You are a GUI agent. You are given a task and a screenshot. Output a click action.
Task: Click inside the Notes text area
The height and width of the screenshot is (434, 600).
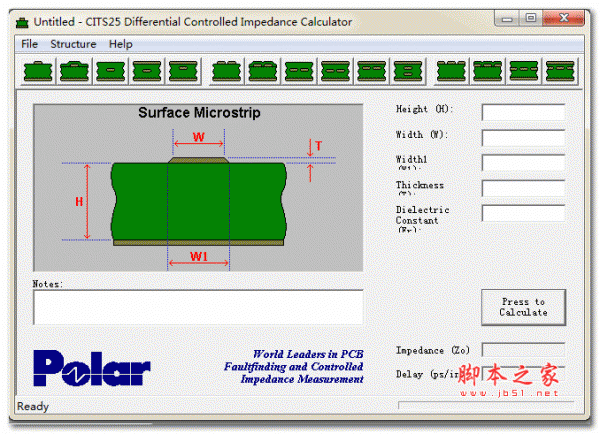click(x=198, y=307)
